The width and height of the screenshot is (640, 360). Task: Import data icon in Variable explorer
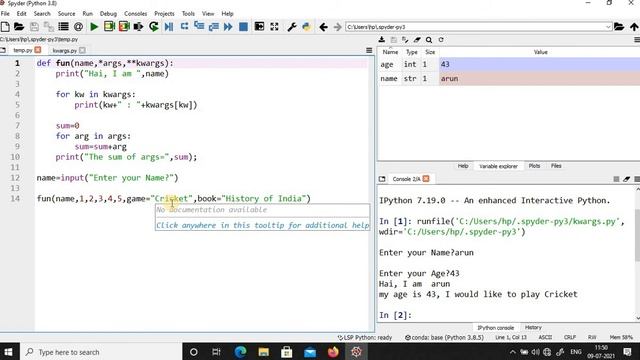pos(382,40)
